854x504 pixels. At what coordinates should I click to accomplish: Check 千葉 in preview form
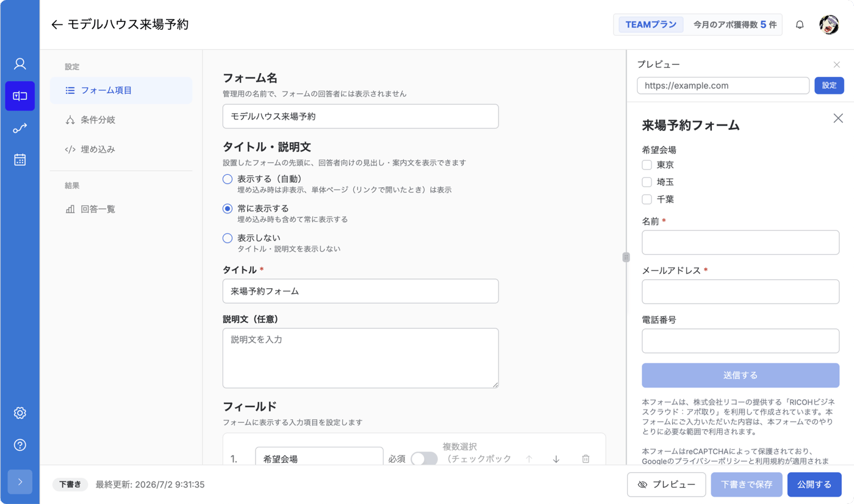pos(647,199)
